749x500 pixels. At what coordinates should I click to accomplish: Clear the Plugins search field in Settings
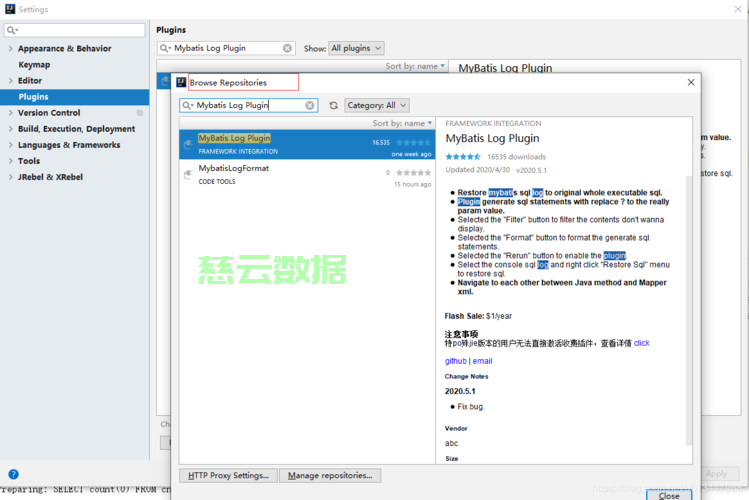pyautogui.click(x=287, y=48)
